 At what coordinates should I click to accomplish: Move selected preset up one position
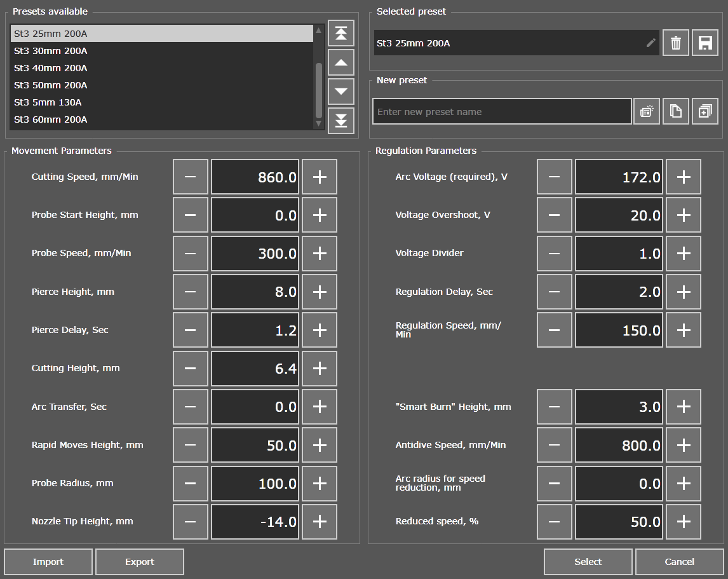click(x=341, y=62)
